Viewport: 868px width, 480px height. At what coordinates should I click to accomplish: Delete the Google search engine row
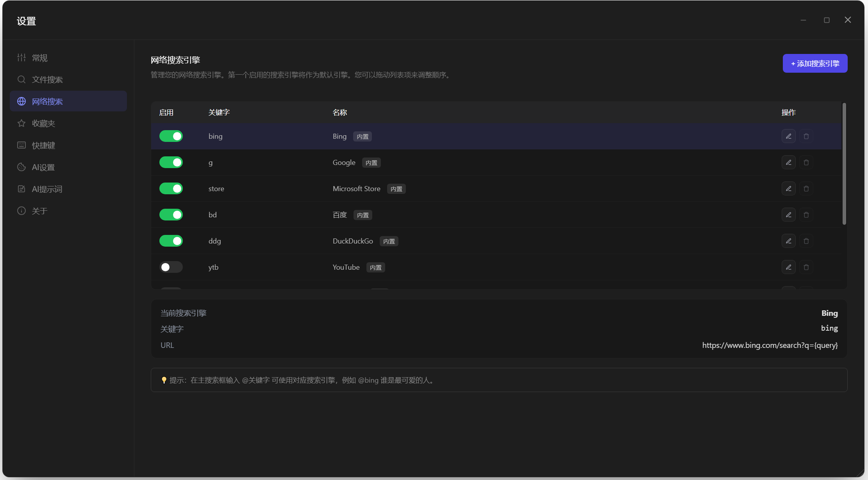pyautogui.click(x=806, y=162)
